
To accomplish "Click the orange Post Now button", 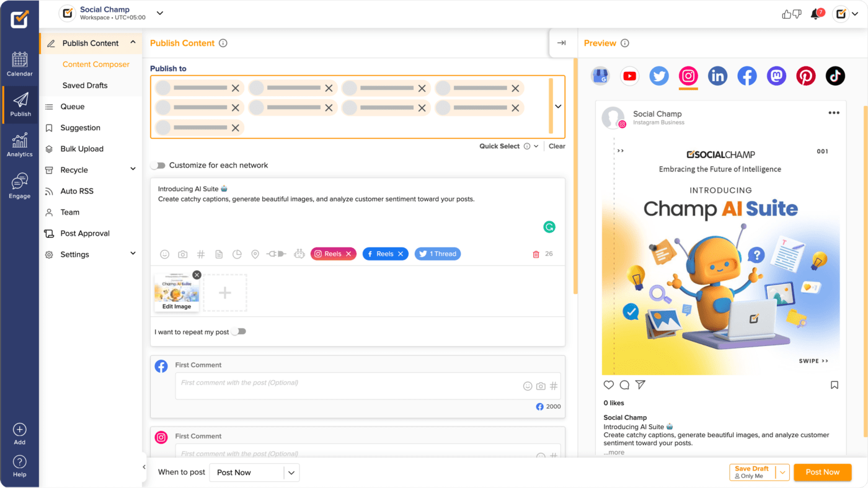I will point(822,472).
